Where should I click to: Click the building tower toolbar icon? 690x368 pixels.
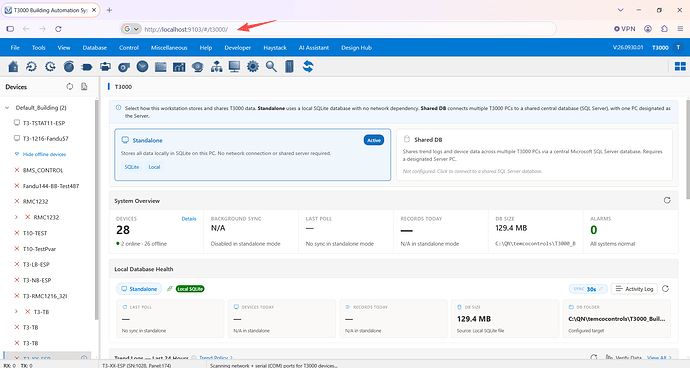click(x=289, y=66)
